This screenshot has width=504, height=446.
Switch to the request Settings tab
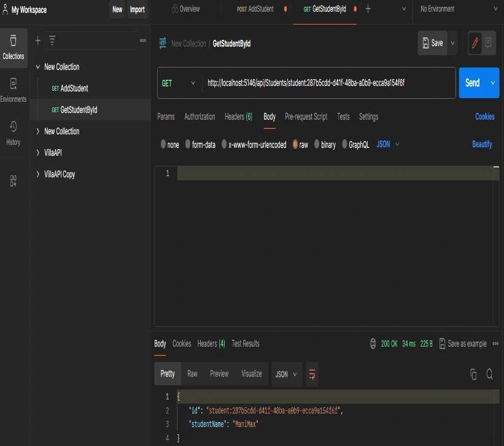pos(369,117)
